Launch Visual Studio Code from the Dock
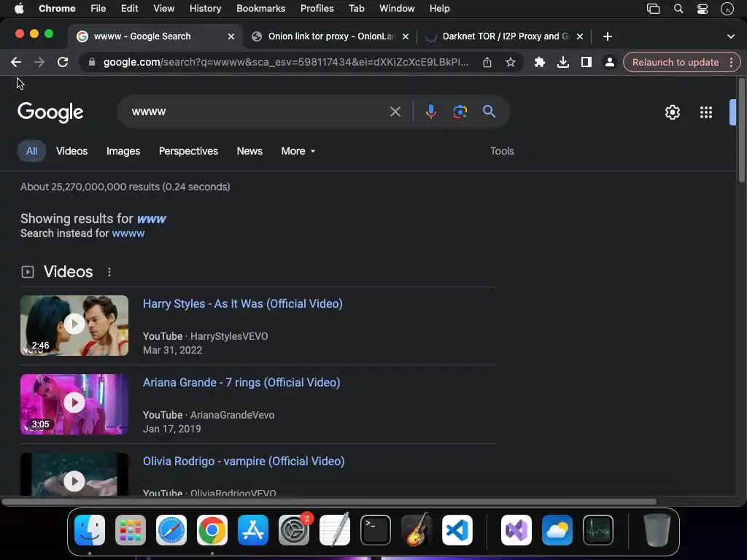The image size is (747, 560). pyautogui.click(x=457, y=530)
